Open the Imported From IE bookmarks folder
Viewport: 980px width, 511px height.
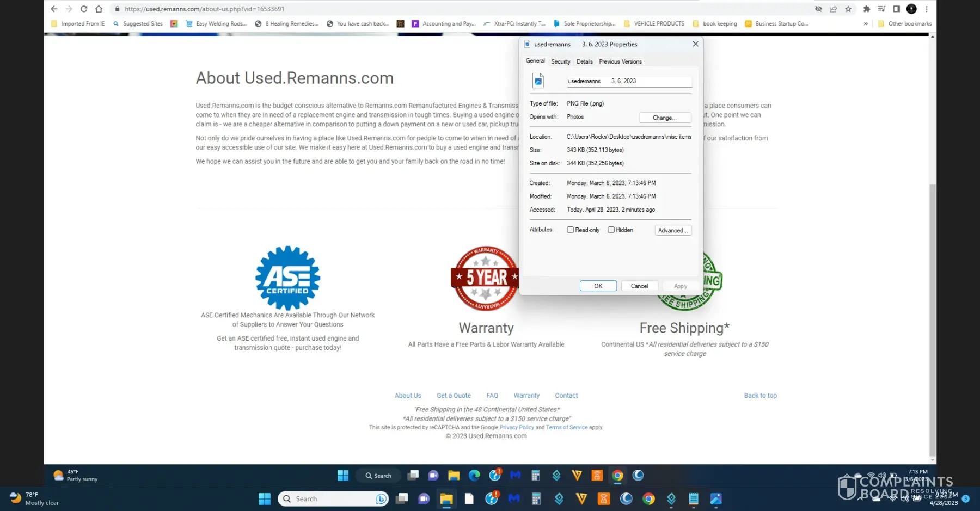77,23
